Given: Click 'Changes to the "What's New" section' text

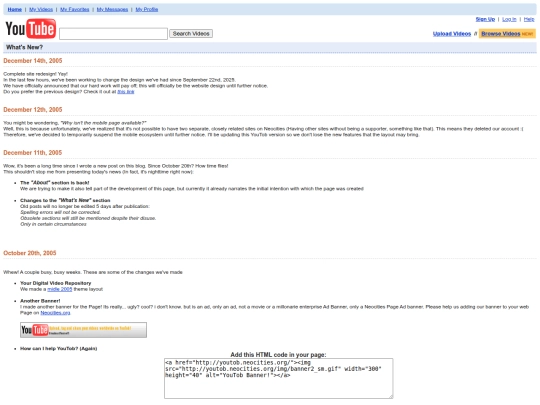Looking at the screenshot, I should [65, 200].
